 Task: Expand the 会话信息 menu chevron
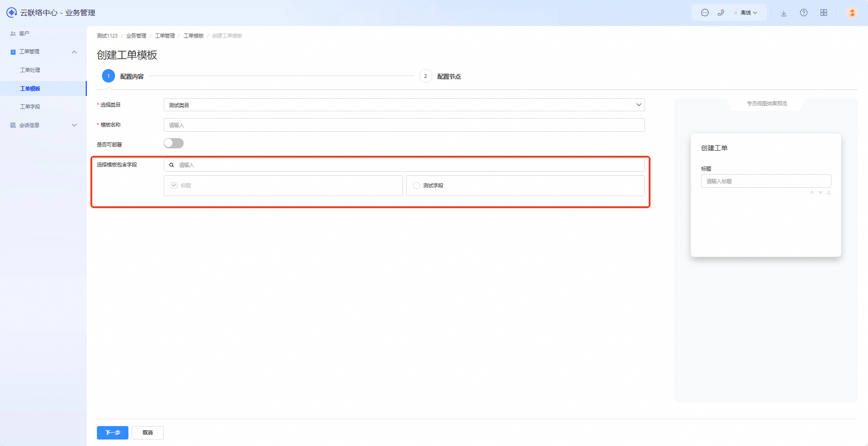(74, 125)
